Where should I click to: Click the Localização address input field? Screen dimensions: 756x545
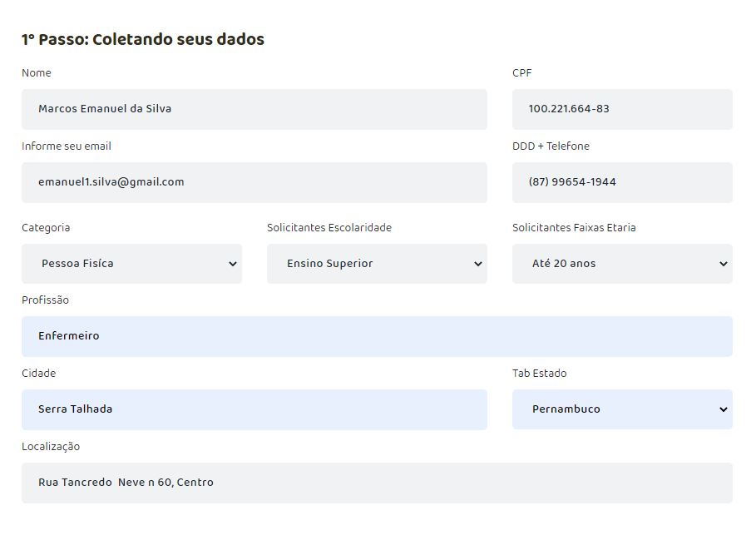click(377, 483)
